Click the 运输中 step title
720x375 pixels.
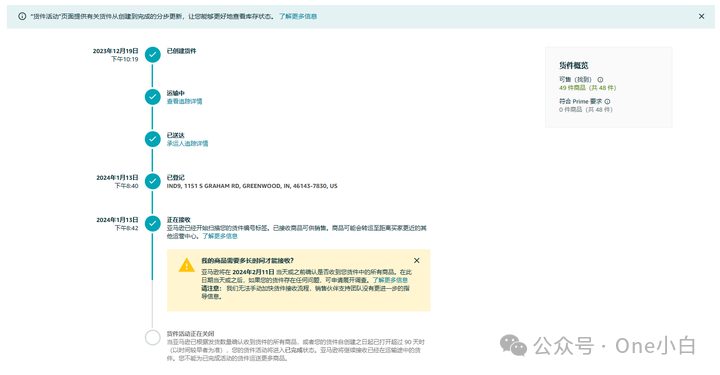coord(175,93)
